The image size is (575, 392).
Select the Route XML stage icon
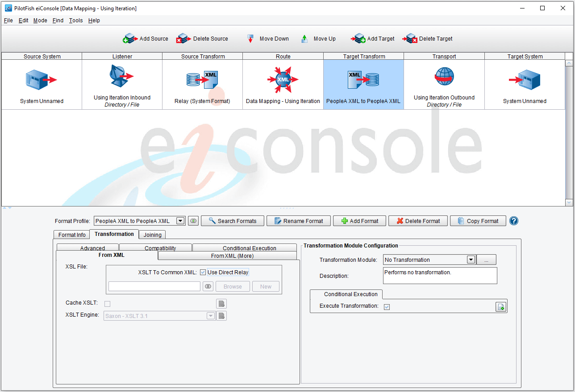[283, 80]
